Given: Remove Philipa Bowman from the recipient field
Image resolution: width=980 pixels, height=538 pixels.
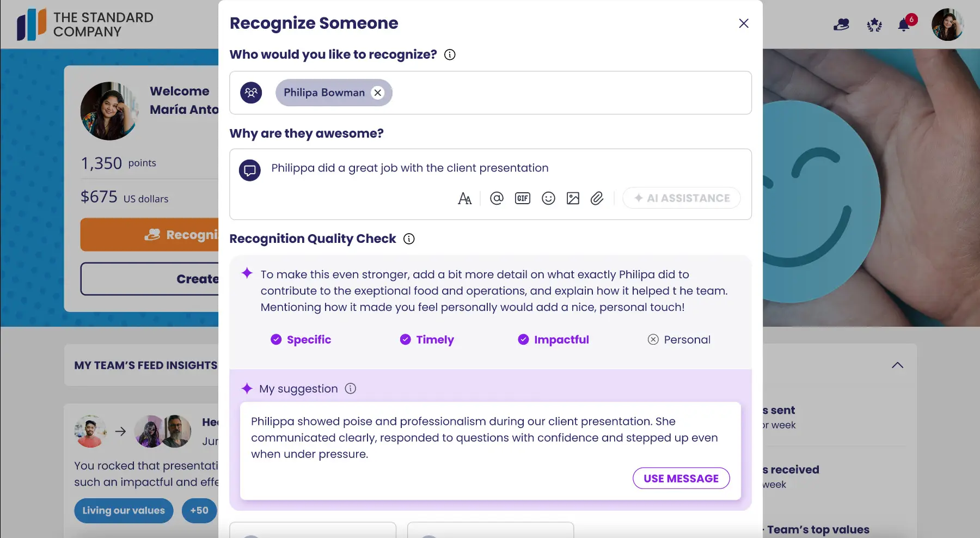Looking at the screenshot, I should pos(378,93).
